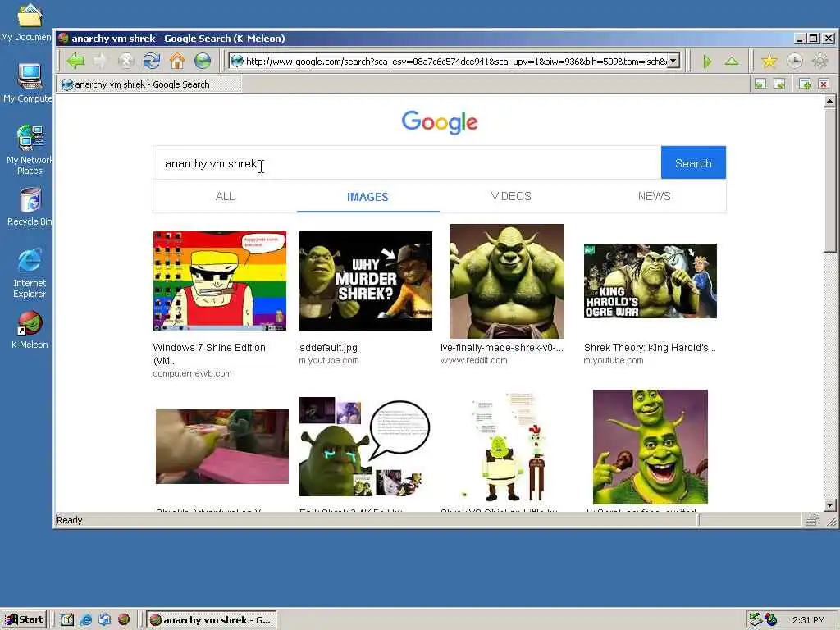Open the URL bar dropdown arrow
Viewport: 840px width, 630px height.
click(674, 61)
